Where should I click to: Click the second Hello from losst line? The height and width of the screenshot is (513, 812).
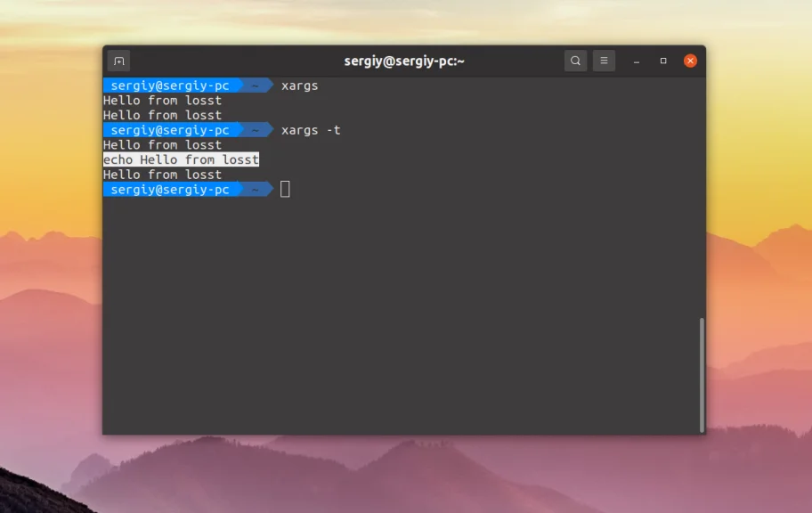[x=162, y=114]
